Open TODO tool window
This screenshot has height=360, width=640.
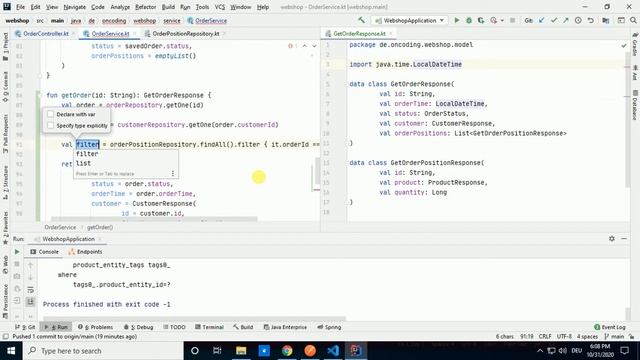174,327
